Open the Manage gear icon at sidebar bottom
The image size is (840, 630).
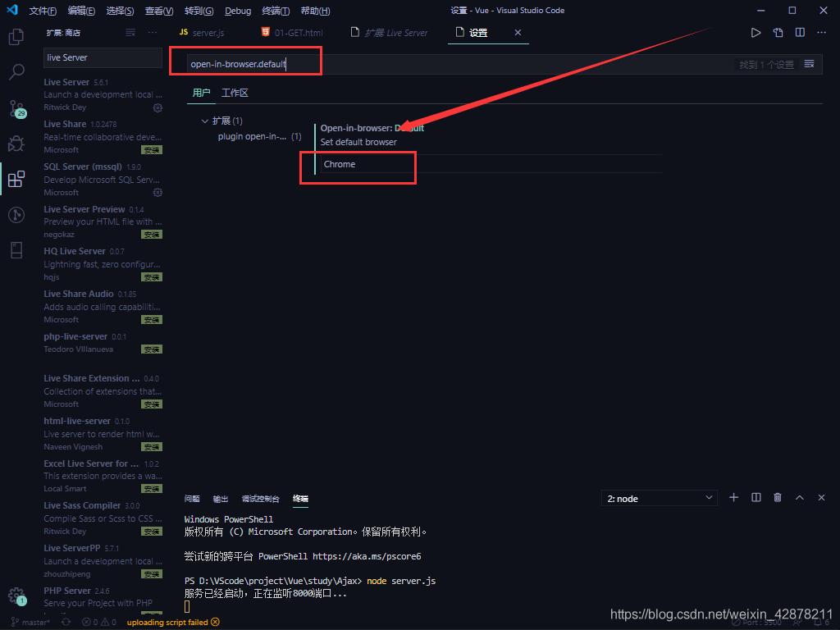tap(16, 596)
